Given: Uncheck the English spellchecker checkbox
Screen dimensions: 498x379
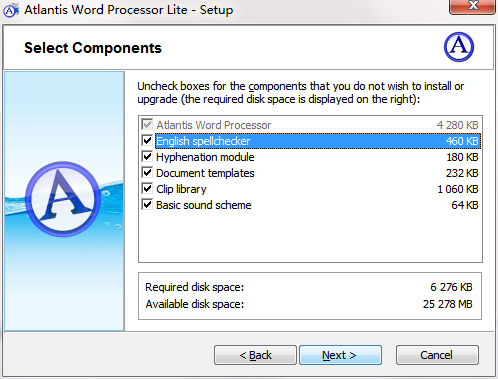Looking at the screenshot, I should click(147, 141).
